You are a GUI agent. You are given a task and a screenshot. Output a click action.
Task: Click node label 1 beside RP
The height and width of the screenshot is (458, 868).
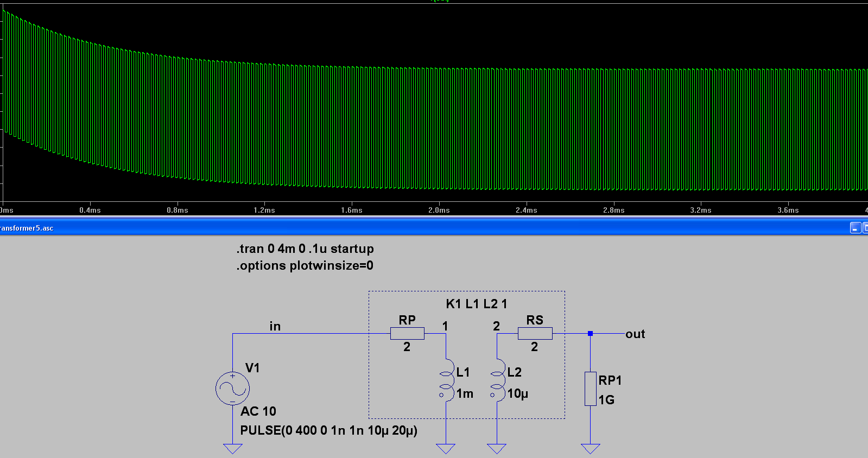tap(445, 326)
